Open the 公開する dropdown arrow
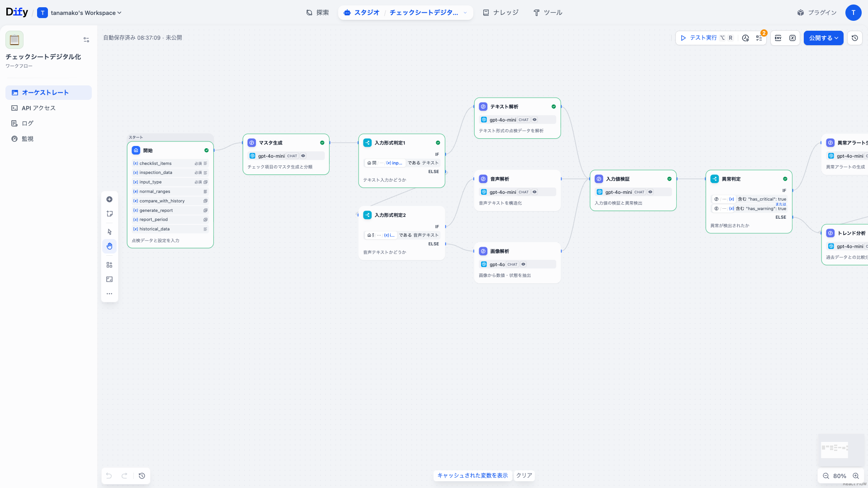868x488 pixels. coord(836,38)
